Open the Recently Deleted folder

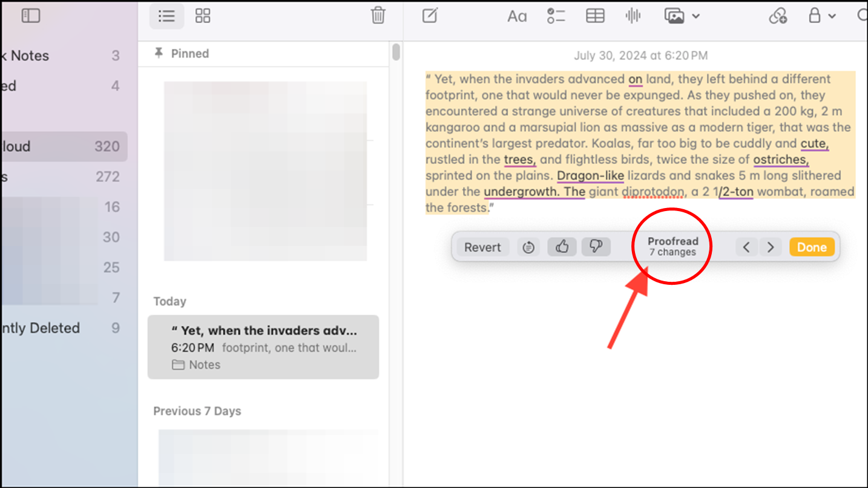(64, 328)
